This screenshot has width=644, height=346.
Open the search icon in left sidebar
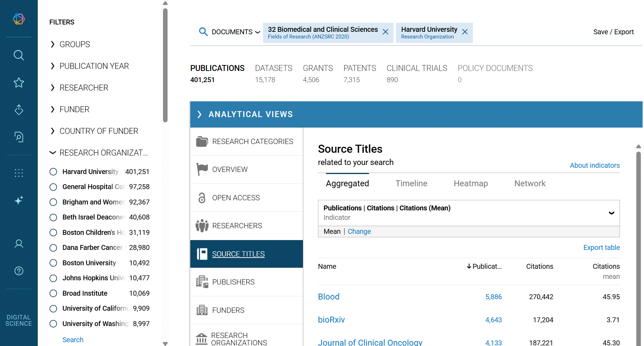pyautogui.click(x=19, y=55)
